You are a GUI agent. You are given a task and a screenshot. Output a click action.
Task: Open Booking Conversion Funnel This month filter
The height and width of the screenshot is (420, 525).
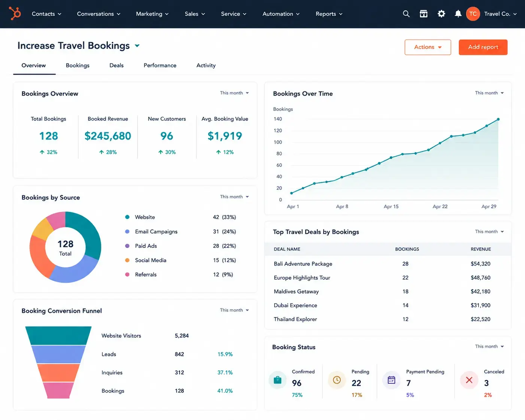coord(234,310)
